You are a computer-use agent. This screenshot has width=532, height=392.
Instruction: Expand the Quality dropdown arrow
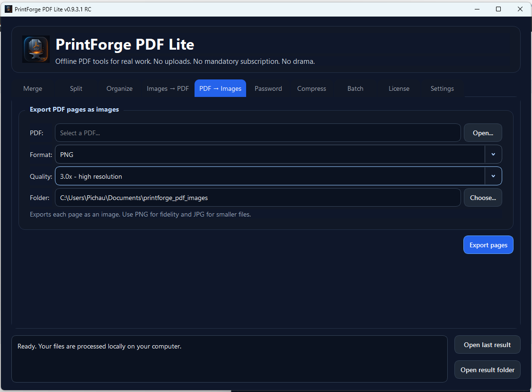[x=493, y=176]
